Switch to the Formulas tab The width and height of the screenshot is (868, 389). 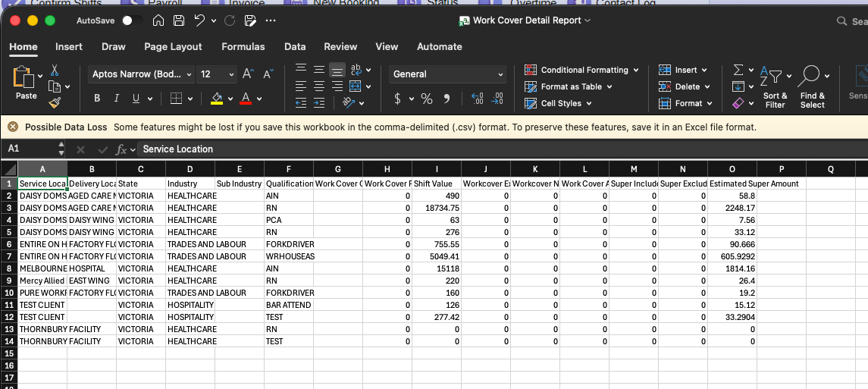point(243,47)
